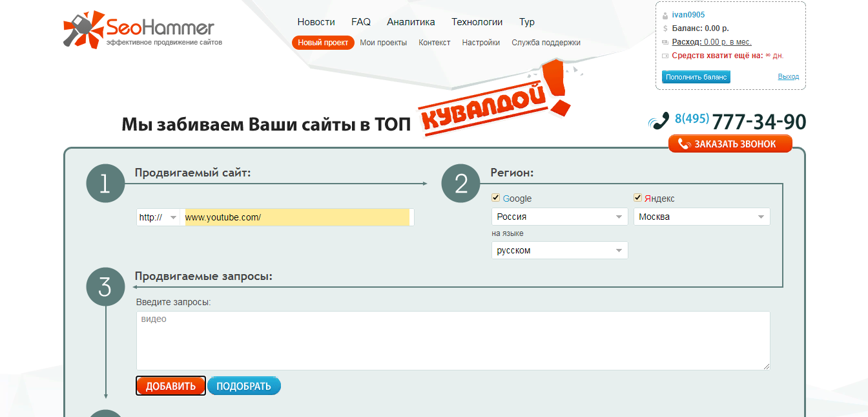Go to Контекст section
The width and height of the screenshot is (868, 417).
[435, 43]
